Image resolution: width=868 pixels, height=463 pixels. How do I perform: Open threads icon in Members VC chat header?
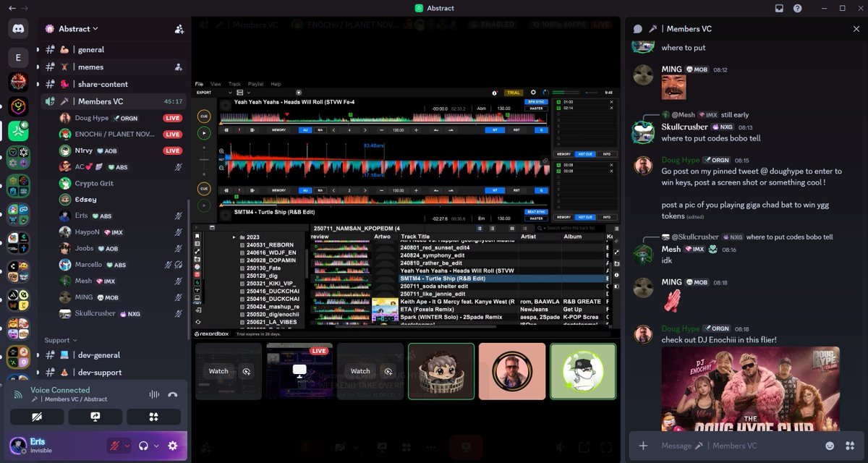tap(637, 29)
